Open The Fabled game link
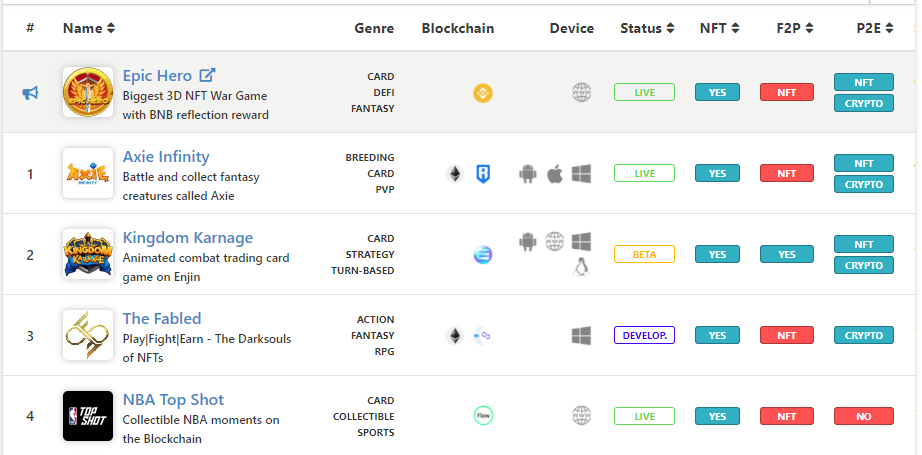Image resolution: width=922 pixels, height=455 pixels. click(162, 319)
